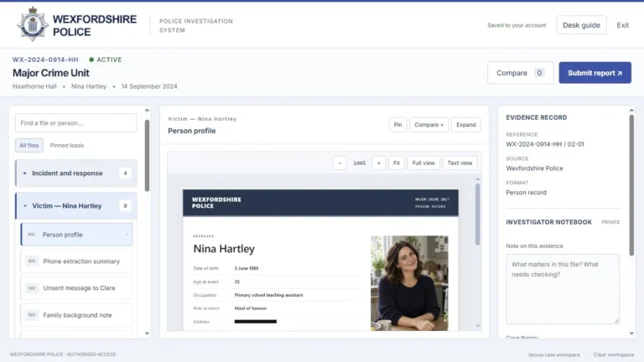This screenshot has height=362, width=644.
Task: Click Secure case workspace footer text
Action: click(x=554, y=354)
